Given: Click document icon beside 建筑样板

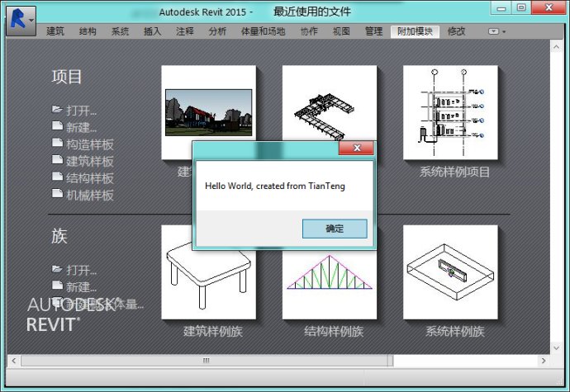Looking at the screenshot, I should pos(57,159).
